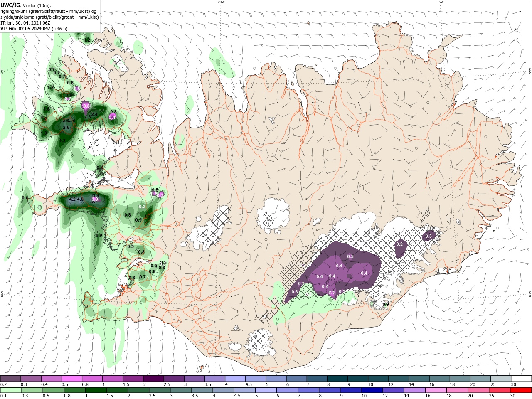532x399 pixels.
Task: Select the bright pink 0.5 swatch on the upper scale
Action: (x=71, y=379)
